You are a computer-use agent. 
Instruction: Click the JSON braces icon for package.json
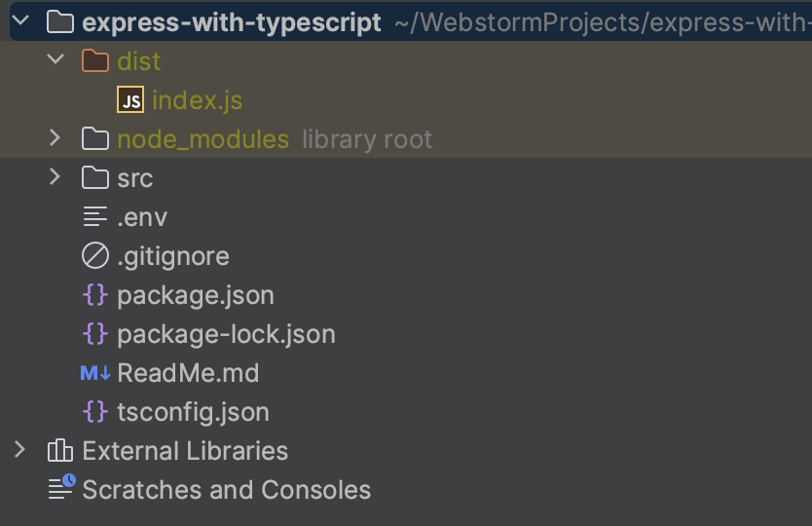tap(94, 295)
